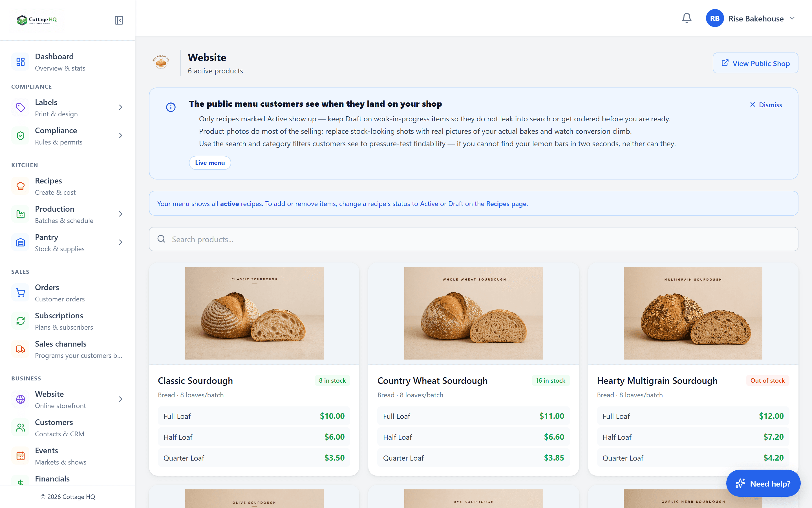The height and width of the screenshot is (508, 812).
Task: Expand the Labels submenu chevron
Action: click(x=120, y=108)
